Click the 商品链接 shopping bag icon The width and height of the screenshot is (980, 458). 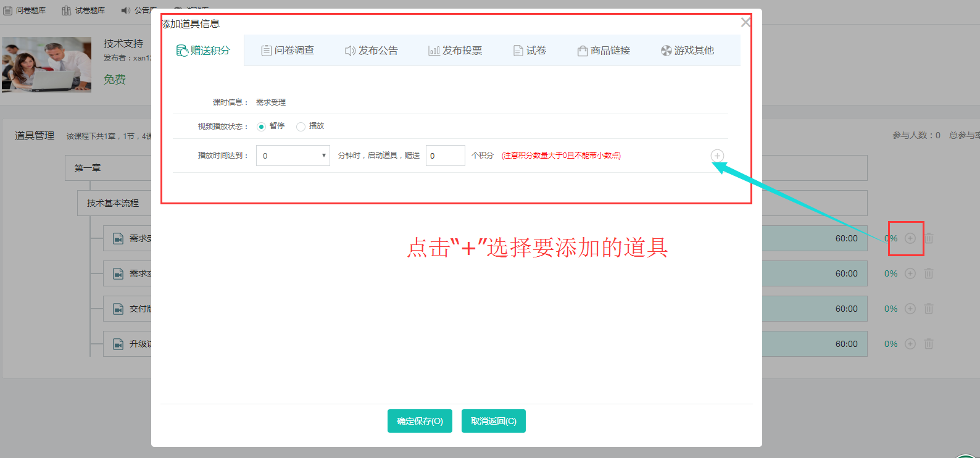click(583, 51)
